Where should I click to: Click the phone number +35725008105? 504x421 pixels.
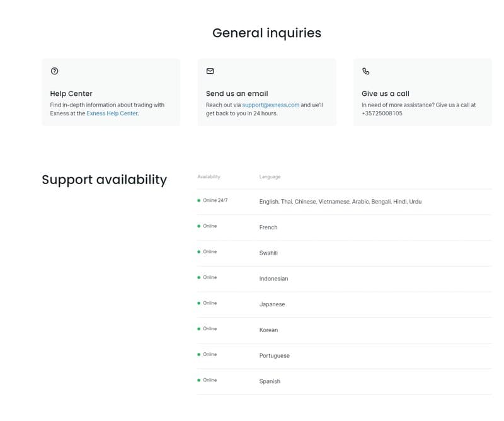coord(382,113)
